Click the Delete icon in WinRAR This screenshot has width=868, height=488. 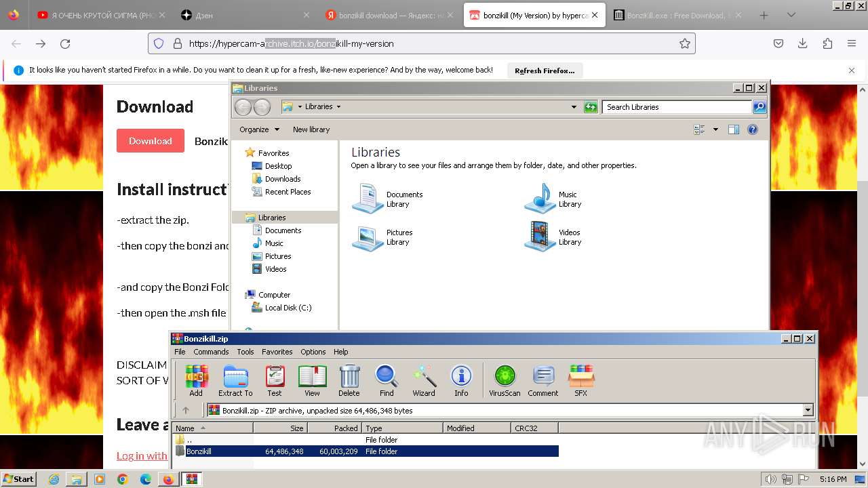(x=349, y=380)
